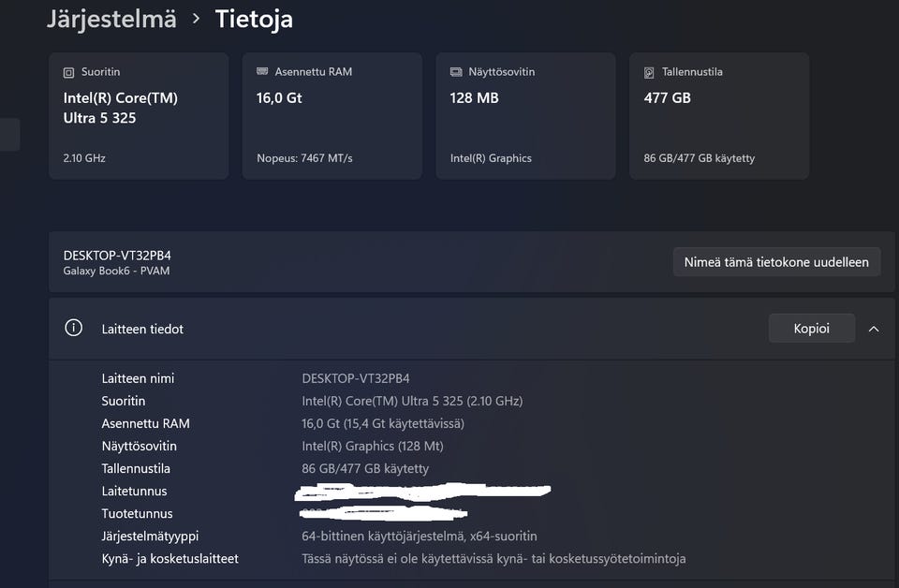This screenshot has width=899, height=588.
Task: Click the info icon beside Laitteen tiedot
Action: click(x=73, y=328)
